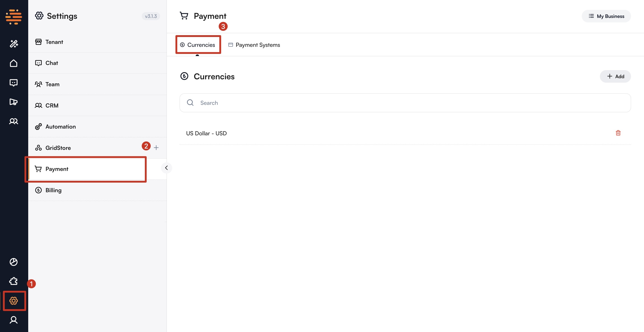Open Billing settings section
The width and height of the screenshot is (644, 332).
pyautogui.click(x=53, y=190)
